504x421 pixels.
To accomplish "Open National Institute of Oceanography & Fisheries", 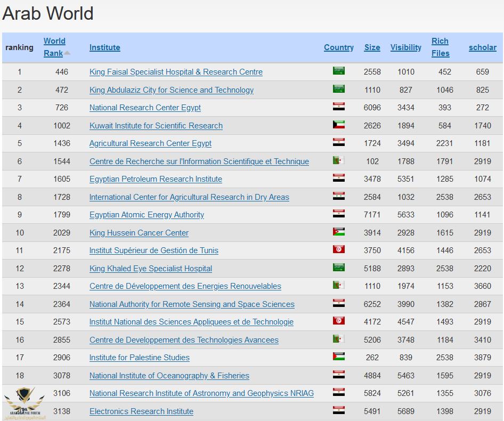I will pos(169,375).
